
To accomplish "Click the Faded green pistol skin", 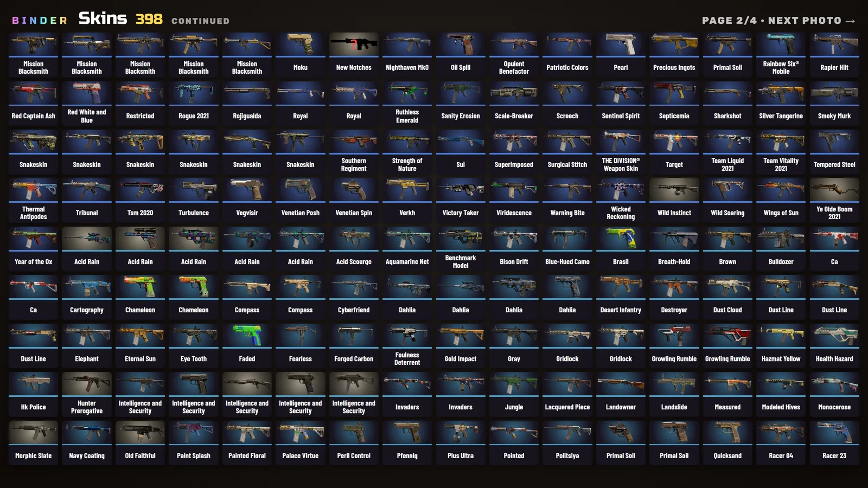I will (247, 346).
